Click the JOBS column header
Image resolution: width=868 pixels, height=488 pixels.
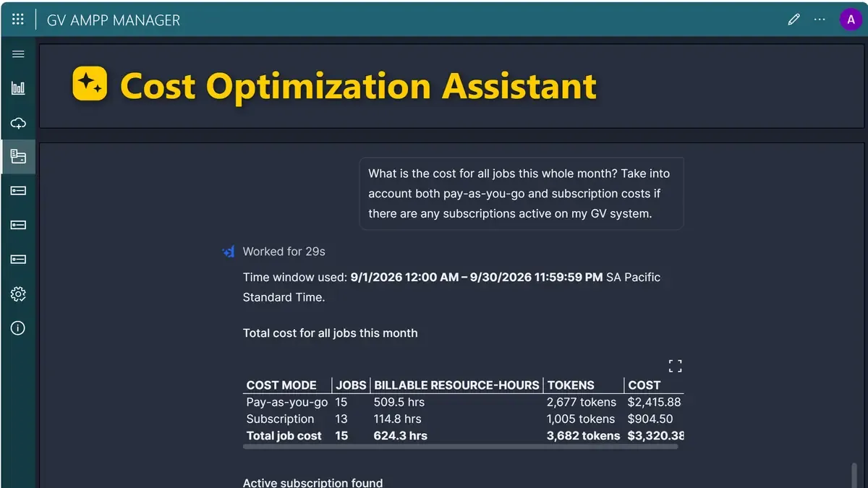351,385
